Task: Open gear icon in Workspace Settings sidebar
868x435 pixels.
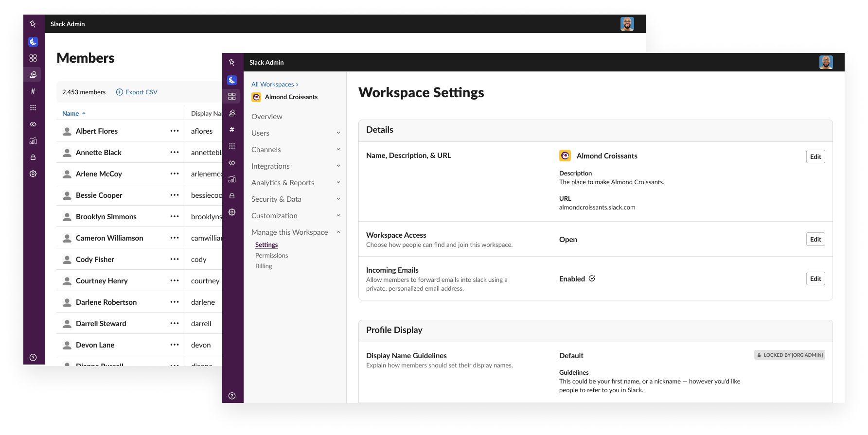Action: click(232, 212)
